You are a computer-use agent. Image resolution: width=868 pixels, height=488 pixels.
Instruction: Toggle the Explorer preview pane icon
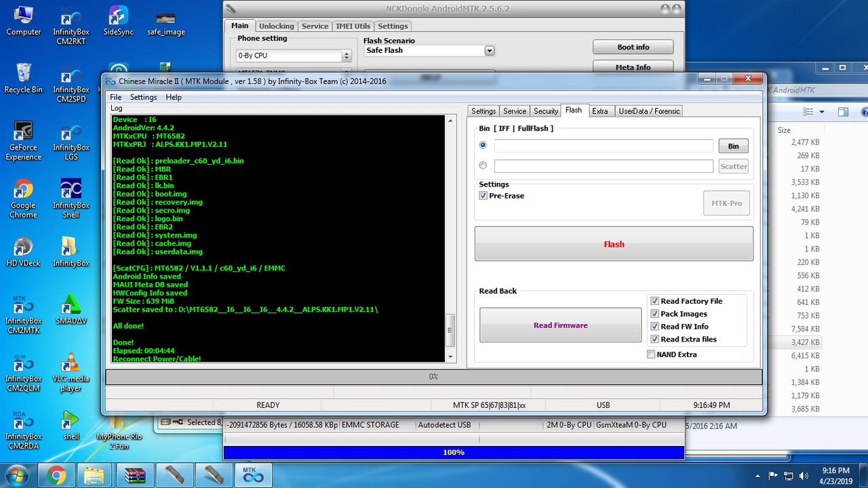(x=843, y=112)
